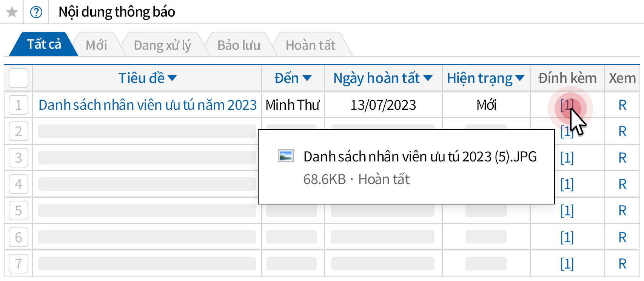Open attachment [1] in row 7
The image size is (644, 281).
[x=567, y=264]
